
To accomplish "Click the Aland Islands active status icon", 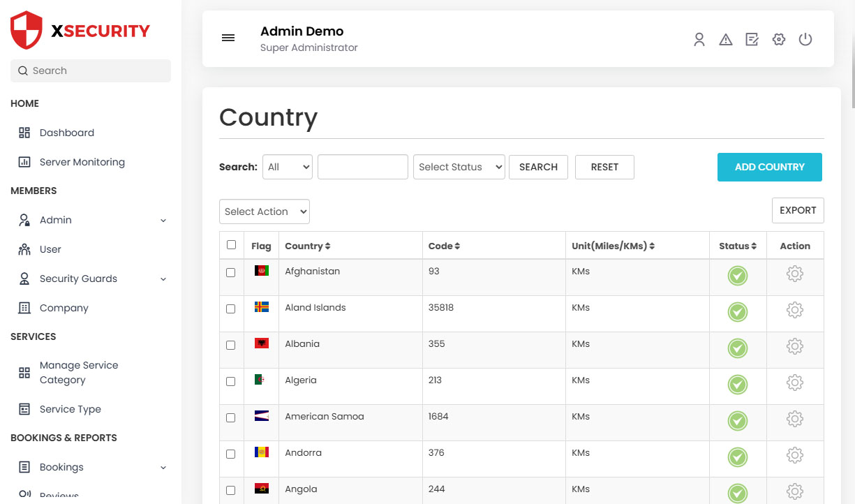I will coord(738,312).
